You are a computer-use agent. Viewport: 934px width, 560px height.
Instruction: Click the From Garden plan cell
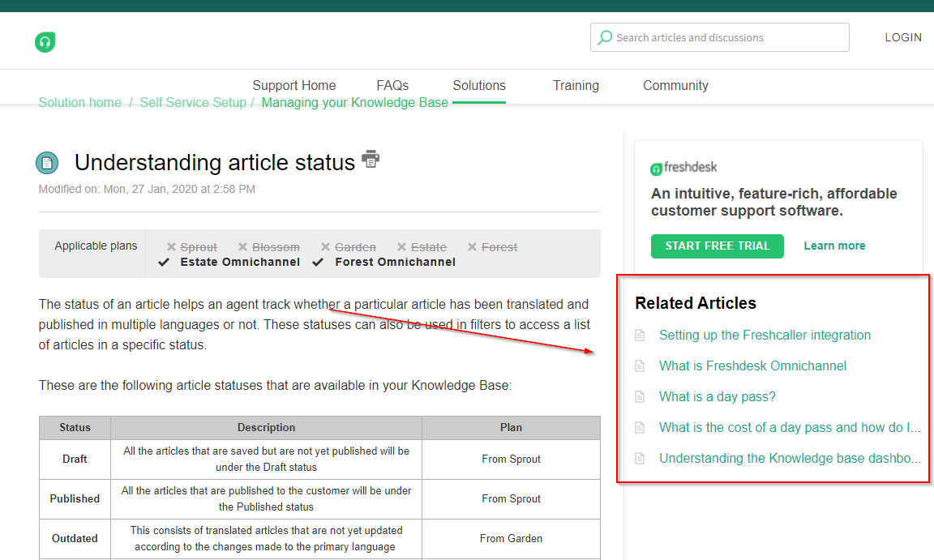point(511,539)
